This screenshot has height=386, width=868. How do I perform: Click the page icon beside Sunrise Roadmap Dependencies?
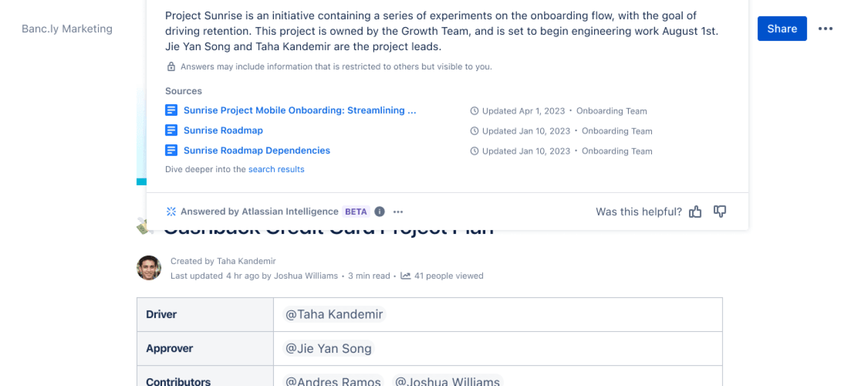[171, 150]
